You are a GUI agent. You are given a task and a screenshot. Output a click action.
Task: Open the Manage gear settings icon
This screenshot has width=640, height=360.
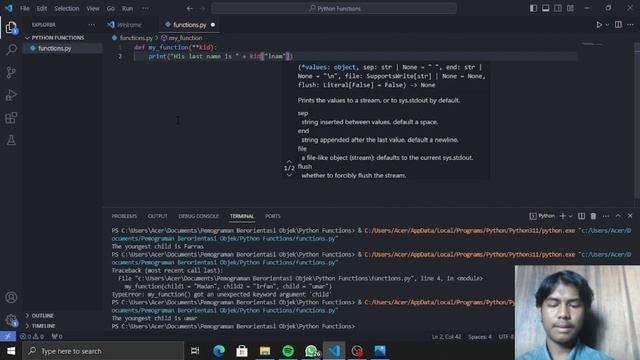(x=11, y=320)
